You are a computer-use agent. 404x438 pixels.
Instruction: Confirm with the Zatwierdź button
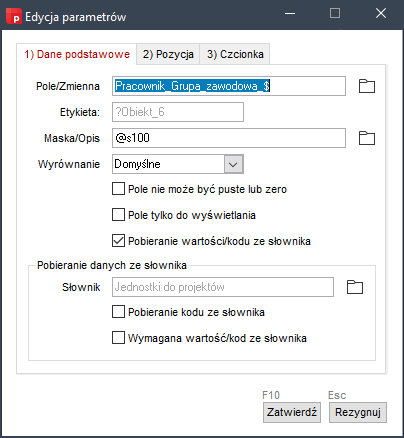(x=292, y=412)
